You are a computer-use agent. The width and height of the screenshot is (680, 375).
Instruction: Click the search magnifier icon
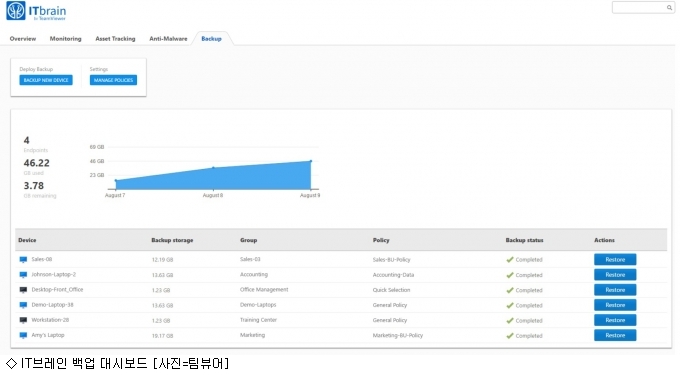669,7
